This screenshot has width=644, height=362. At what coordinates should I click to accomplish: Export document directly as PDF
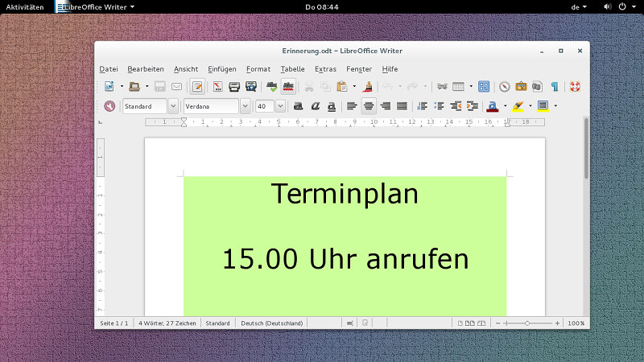click(217, 86)
